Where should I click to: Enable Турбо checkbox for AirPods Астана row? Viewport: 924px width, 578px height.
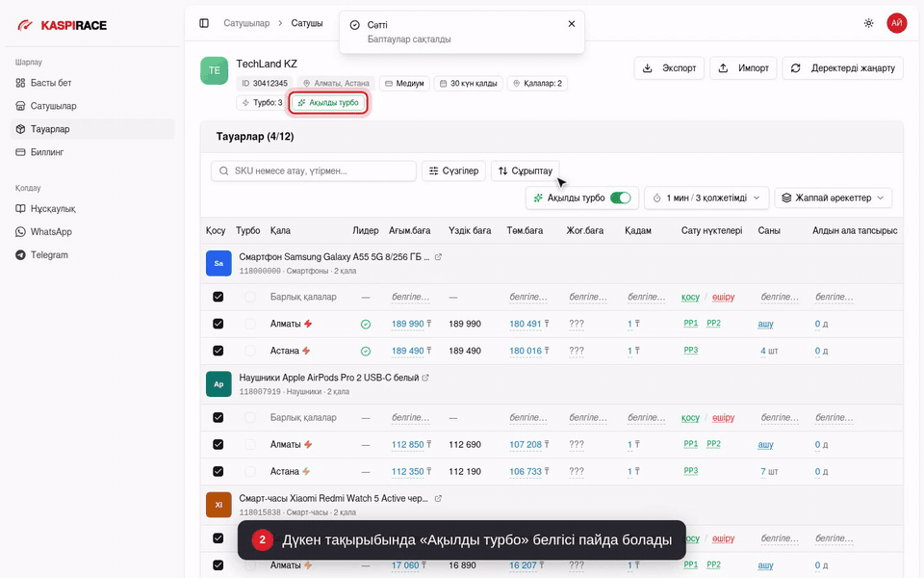click(250, 471)
